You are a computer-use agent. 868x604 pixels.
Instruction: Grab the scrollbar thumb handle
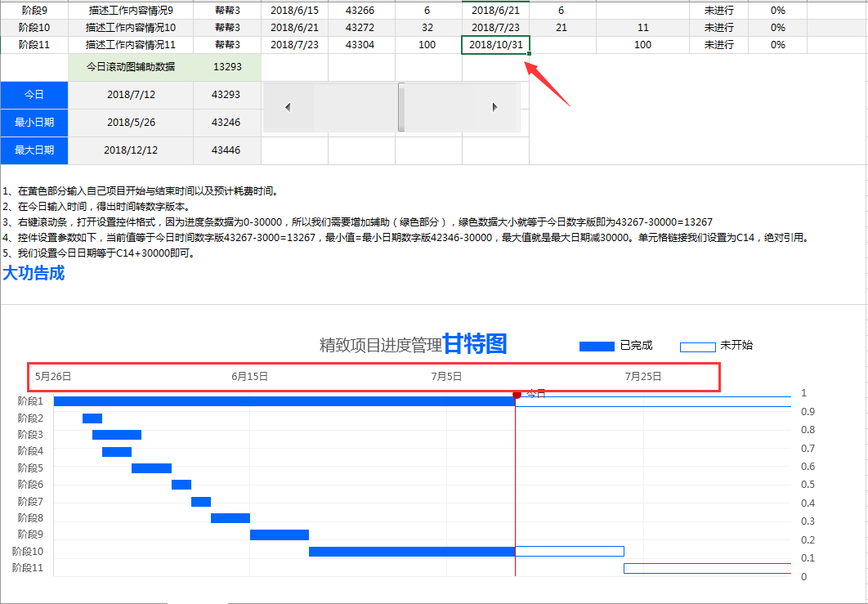[x=401, y=107]
